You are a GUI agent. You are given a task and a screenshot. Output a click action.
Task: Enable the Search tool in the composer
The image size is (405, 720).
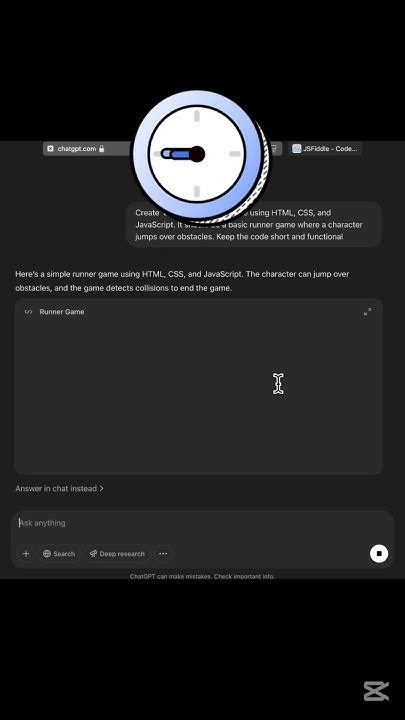59,554
